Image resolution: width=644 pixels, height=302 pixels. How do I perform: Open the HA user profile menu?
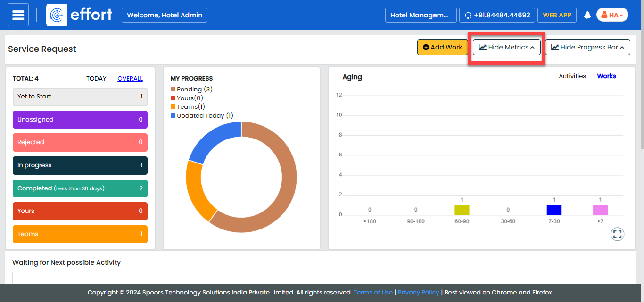click(x=612, y=15)
